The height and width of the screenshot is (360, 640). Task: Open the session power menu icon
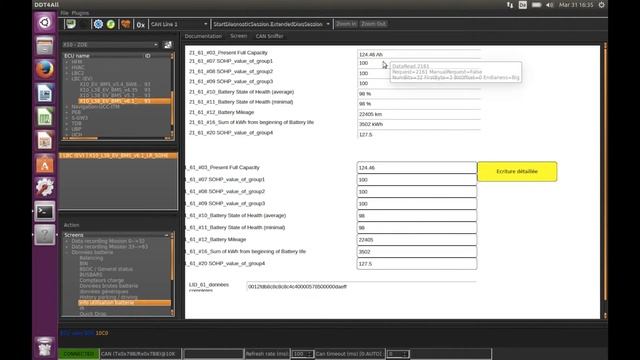pyautogui.click(x=601, y=5)
